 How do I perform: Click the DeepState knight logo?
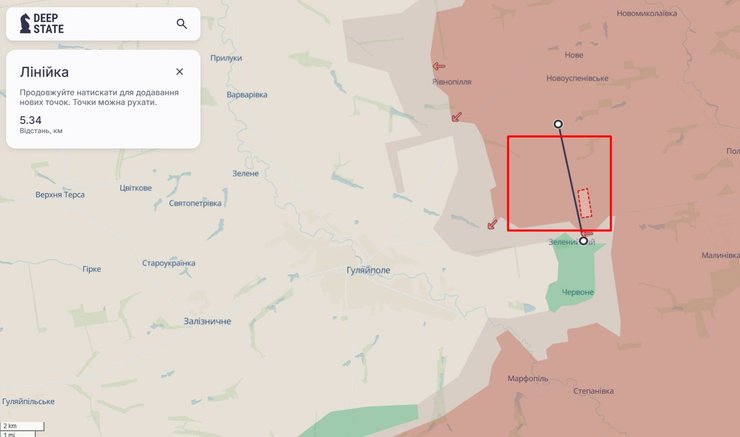coord(25,23)
